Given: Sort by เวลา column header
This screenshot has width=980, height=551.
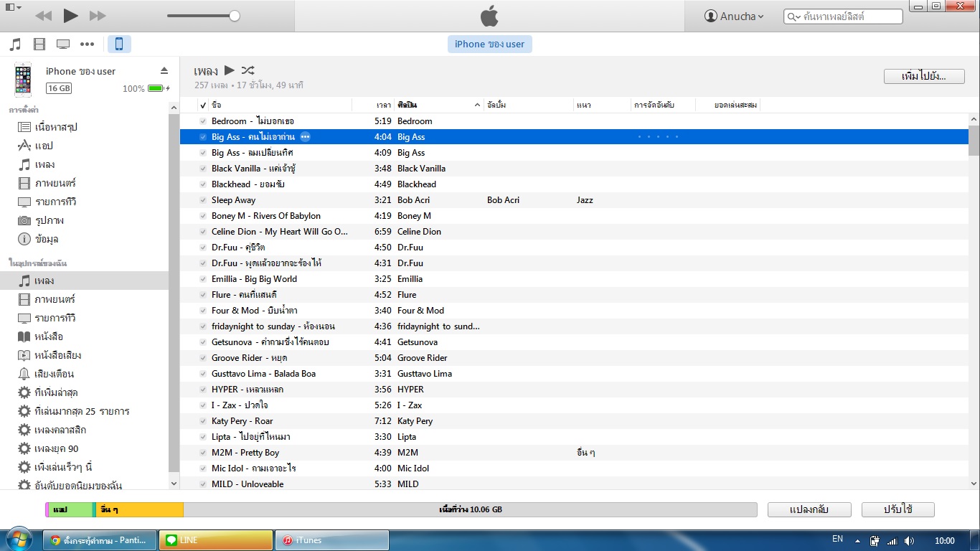Looking at the screenshot, I should pyautogui.click(x=373, y=105).
